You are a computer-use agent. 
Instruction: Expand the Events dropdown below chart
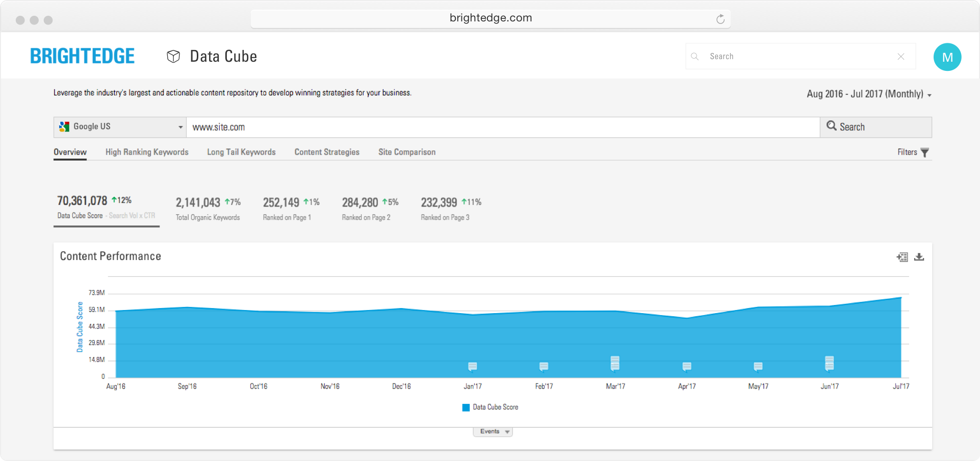(x=493, y=432)
